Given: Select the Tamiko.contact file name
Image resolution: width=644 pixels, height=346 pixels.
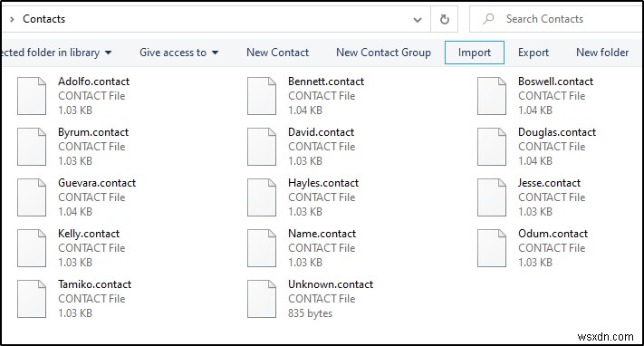Looking at the screenshot, I should tap(94, 284).
